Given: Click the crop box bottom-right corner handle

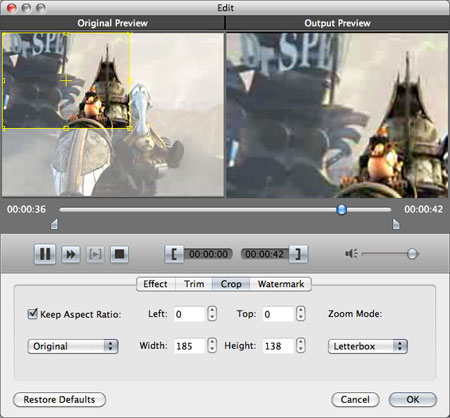Looking at the screenshot, I should 130,128.
